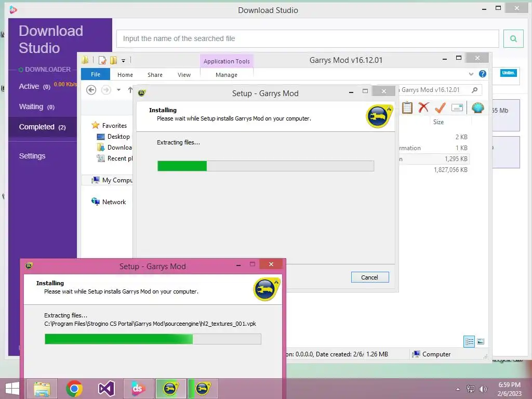The image size is (532, 399).
Task: Click the Explorer Back arrow button
Action: click(x=91, y=90)
